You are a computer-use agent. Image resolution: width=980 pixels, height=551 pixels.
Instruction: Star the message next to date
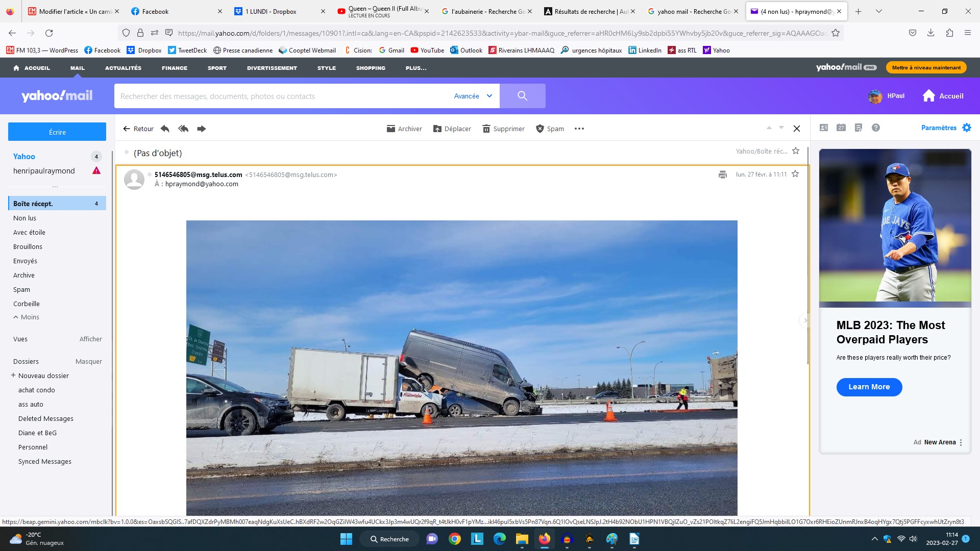pyautogui.click(x=795, y=174)
